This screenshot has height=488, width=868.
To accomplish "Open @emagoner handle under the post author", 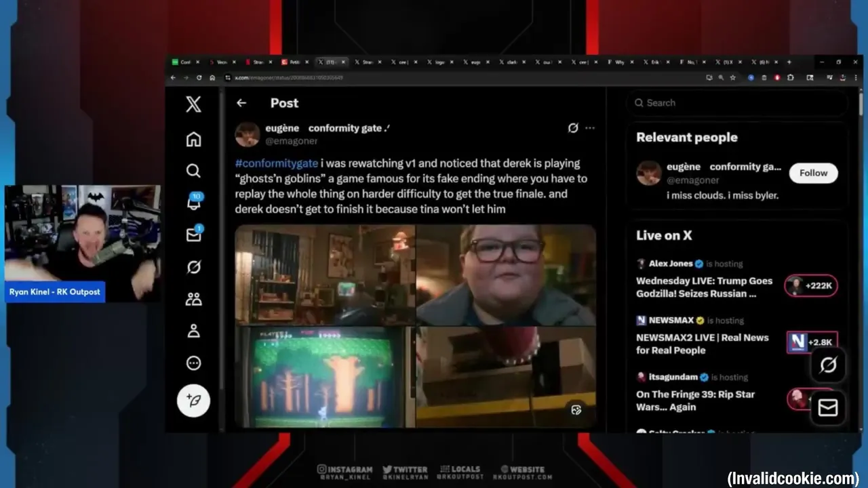I will click(x=291, y=141).
